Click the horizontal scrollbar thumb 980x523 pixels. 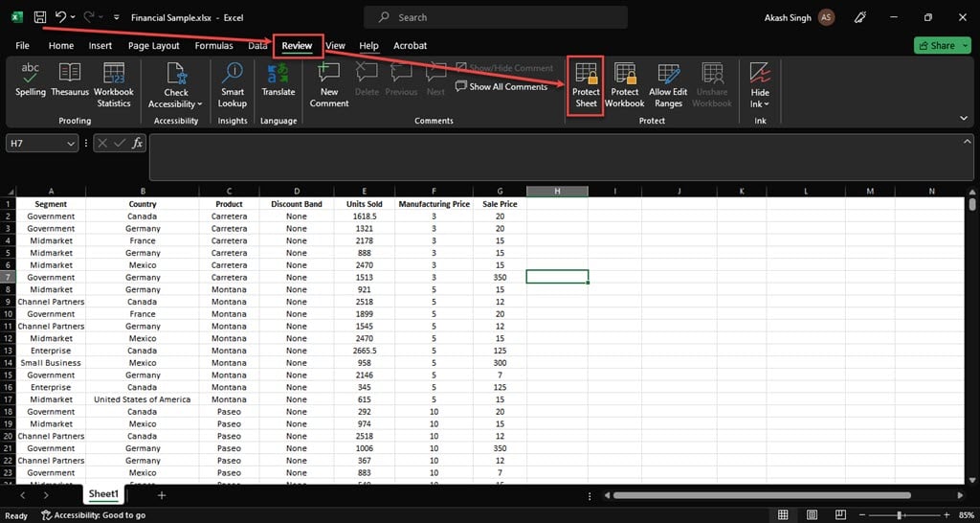click(x=763, y=495)
